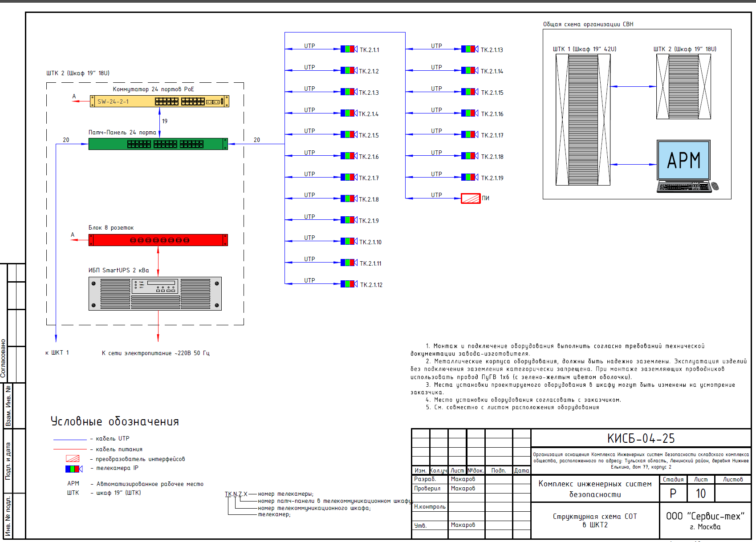Click the cabinet heading ШТК 2 (Шкаф 19" 18U) at left
The height and width of the screenshot is (542, 756).
(x=78, y=73)
